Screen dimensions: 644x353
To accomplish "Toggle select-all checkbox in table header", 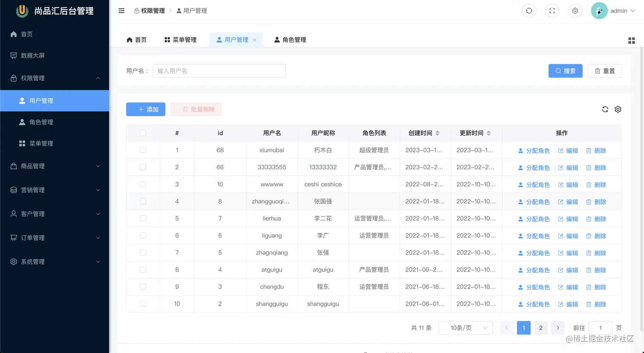I will pos(143,133).
